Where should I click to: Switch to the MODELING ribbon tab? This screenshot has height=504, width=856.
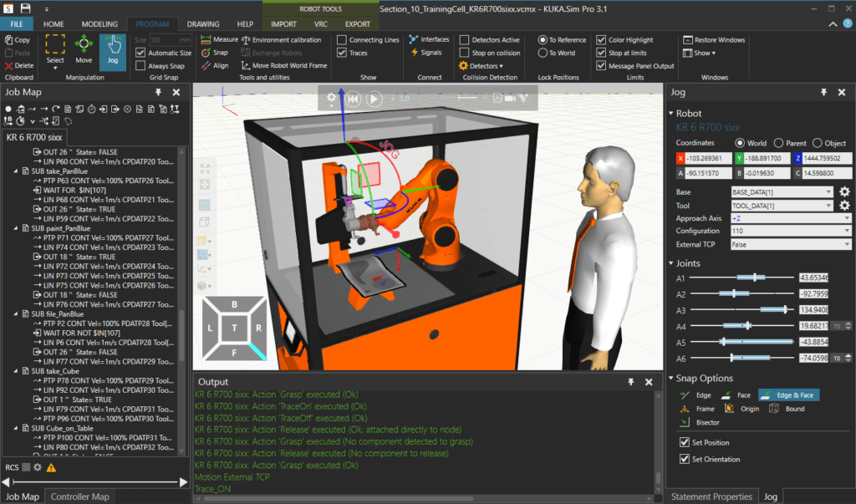(99, 23)
